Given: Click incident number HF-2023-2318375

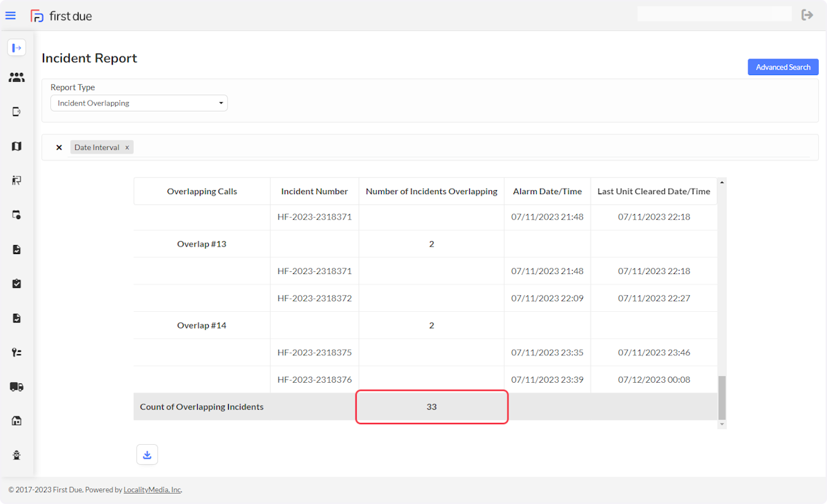Looking at the screenshot, I should [314, 353].
